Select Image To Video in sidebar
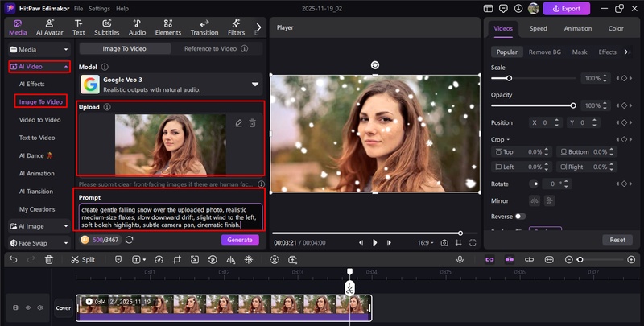Screen dimensions: 644x326 (x=41, y=101)
